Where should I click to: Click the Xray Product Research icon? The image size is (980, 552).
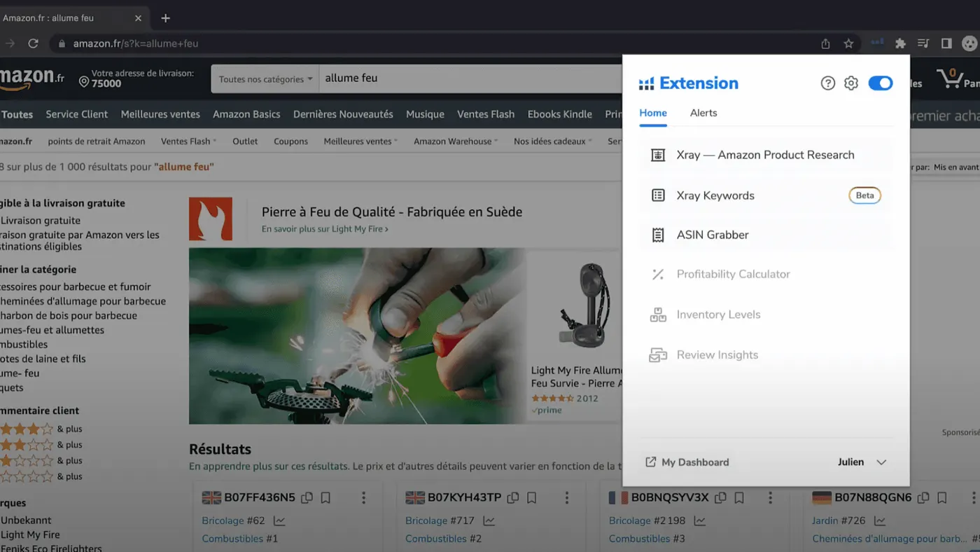coord(658,156)
